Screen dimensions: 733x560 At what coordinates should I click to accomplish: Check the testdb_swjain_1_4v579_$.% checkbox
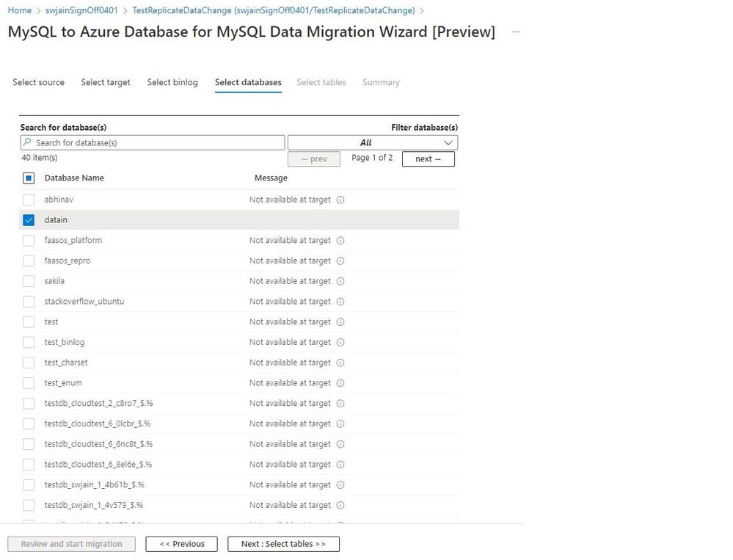[29, 505]
